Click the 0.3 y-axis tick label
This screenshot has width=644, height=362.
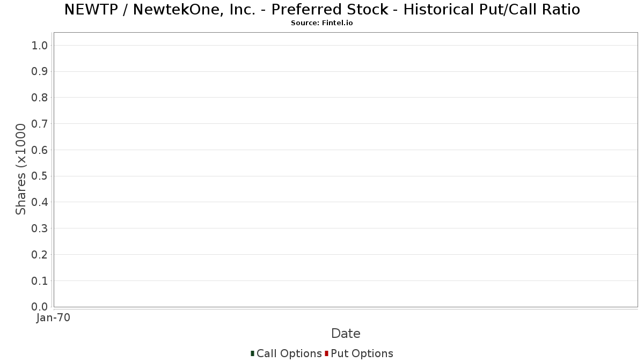(40, 228)
